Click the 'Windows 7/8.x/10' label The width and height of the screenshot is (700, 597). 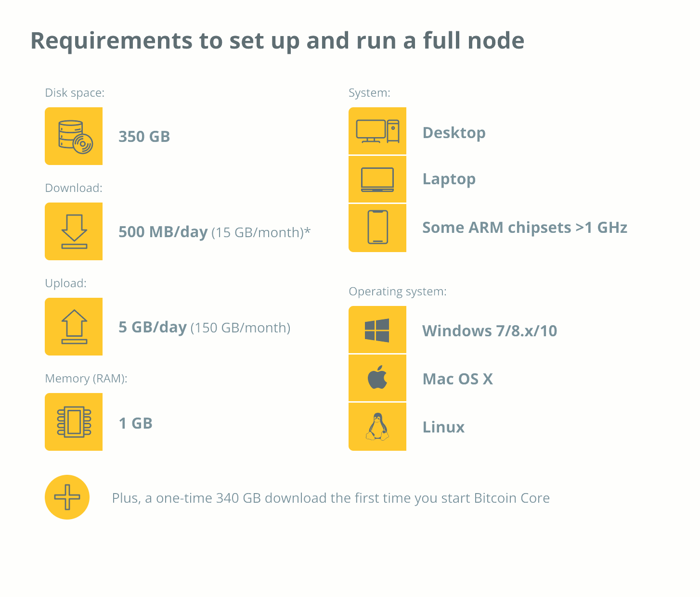pyautogui.click(x=490, y=331)
